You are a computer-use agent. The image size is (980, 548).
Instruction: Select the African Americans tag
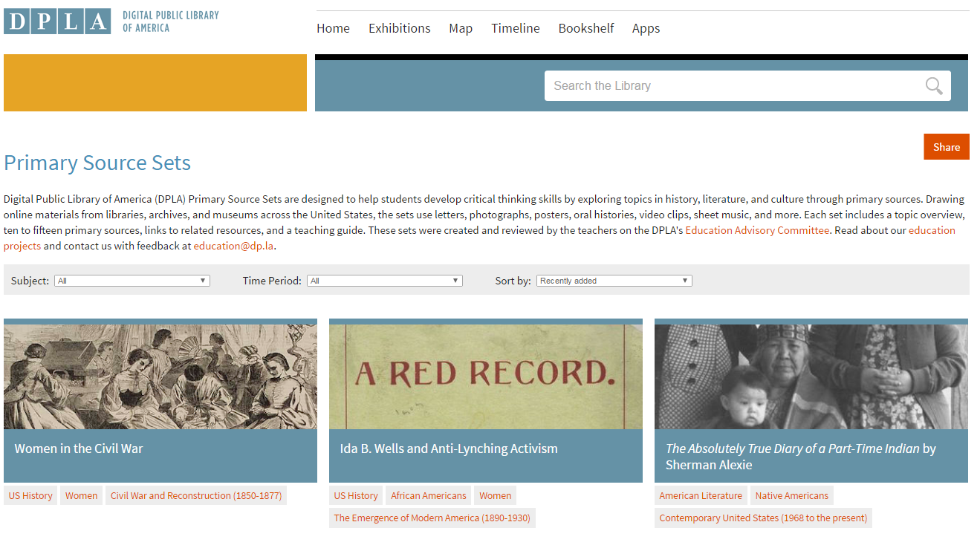coord(429,495)
